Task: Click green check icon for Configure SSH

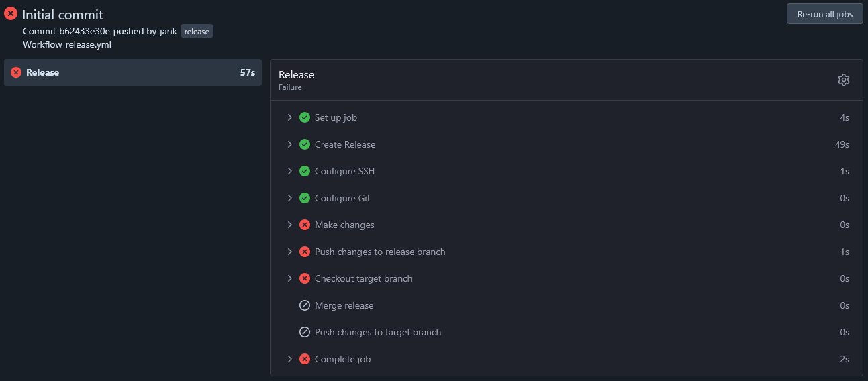Action: (305, 171)
